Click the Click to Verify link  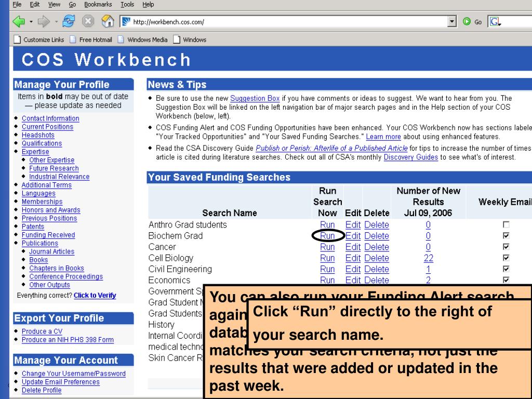[x=95, y=295]
